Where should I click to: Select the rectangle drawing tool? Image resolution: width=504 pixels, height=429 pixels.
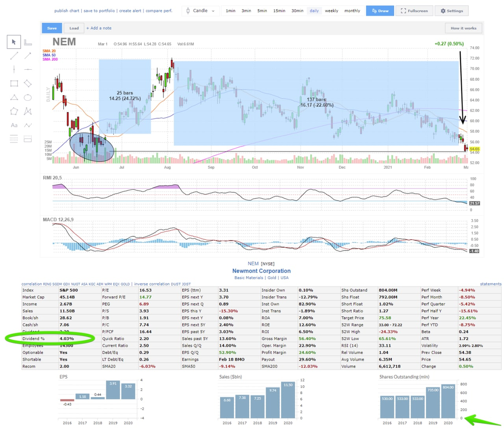tap(14, 83)
